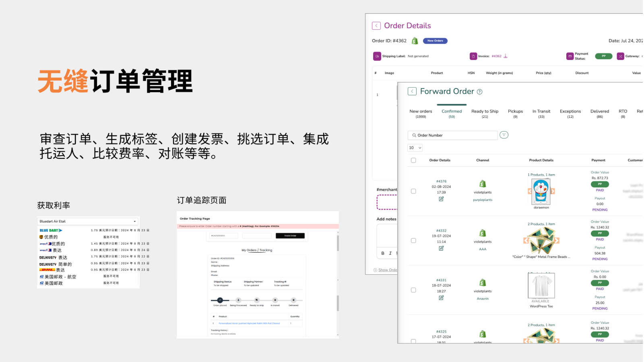Click the purple Shipping Label icon
644x362 pixels.
coord(377,56)
